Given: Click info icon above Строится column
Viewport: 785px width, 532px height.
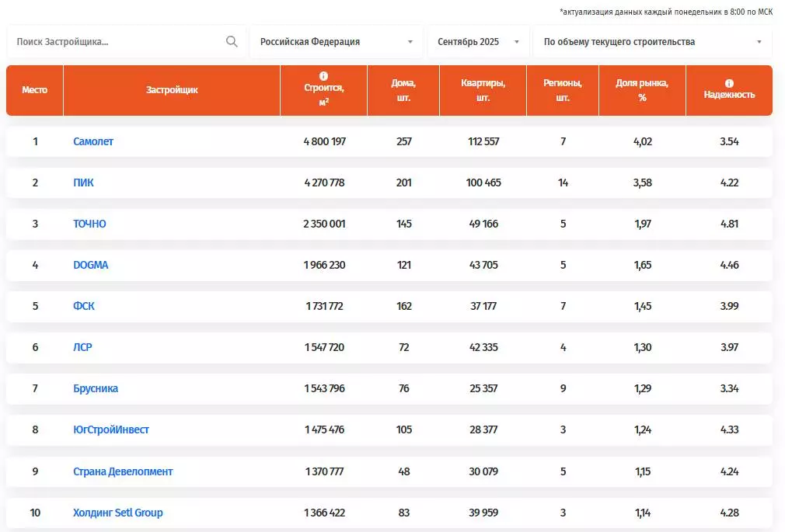Looking at the screenshot, I should [x=323, y=76].
